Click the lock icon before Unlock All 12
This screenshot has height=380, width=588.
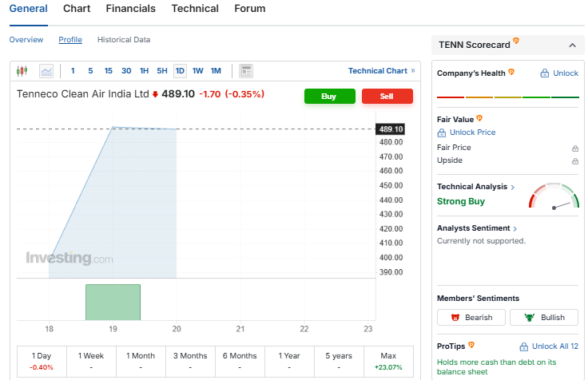tap(524, 346)
